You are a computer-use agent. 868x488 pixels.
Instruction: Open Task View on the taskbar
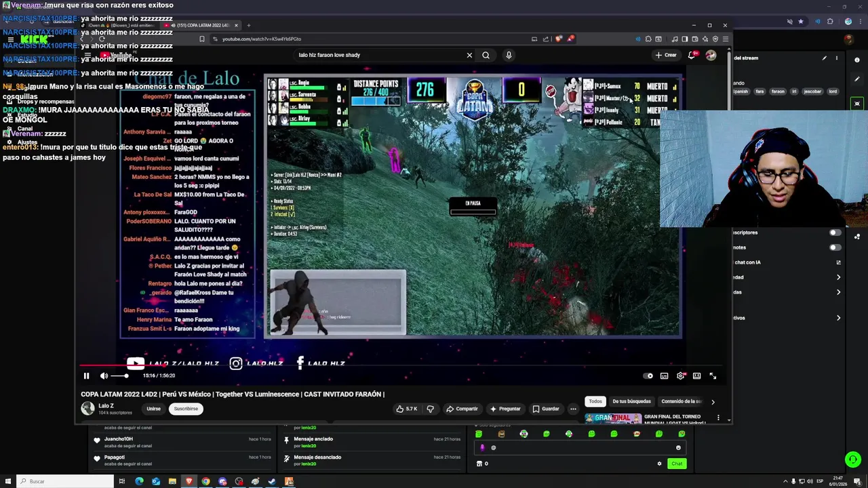click(122, 481)
